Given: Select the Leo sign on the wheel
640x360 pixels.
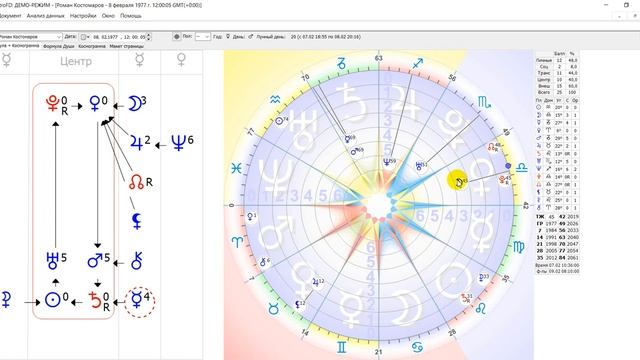Looking at the screenshot, I should click(481, 308).
